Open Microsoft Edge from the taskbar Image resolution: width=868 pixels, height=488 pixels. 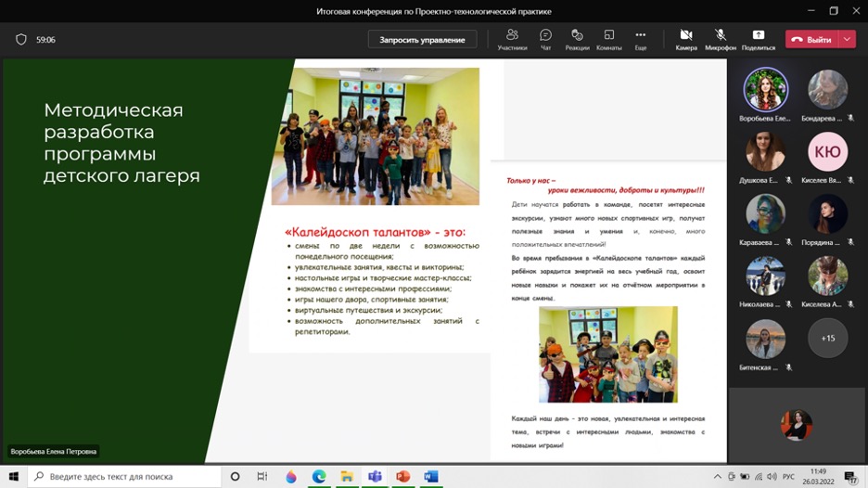click(319, 477)
